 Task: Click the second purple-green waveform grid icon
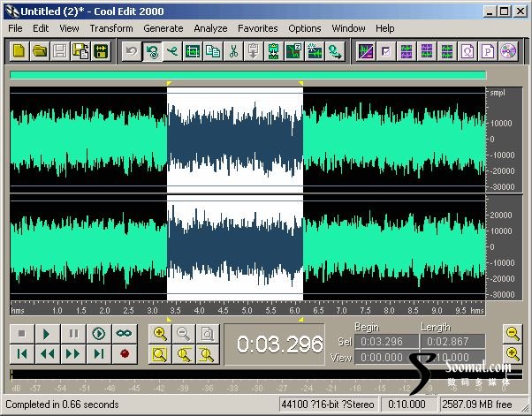[x=427, y=51]
